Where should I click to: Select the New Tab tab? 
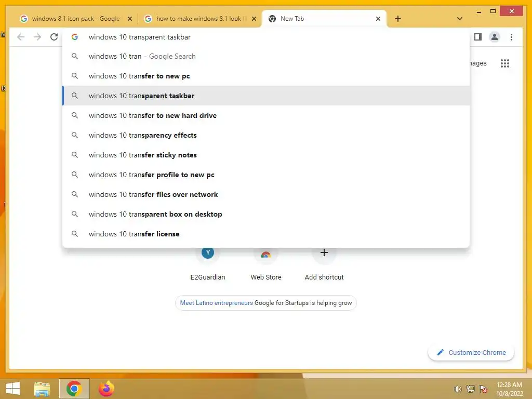(324, 19)
